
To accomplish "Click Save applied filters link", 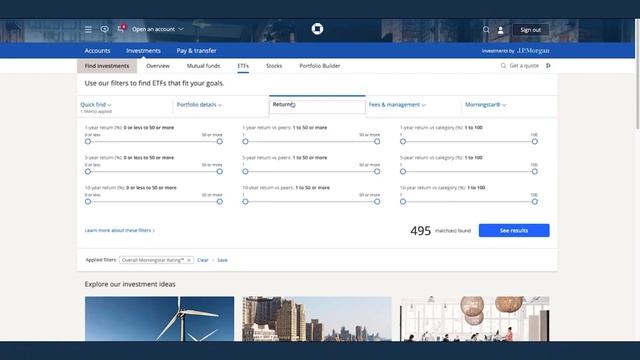I will [222, 260].
